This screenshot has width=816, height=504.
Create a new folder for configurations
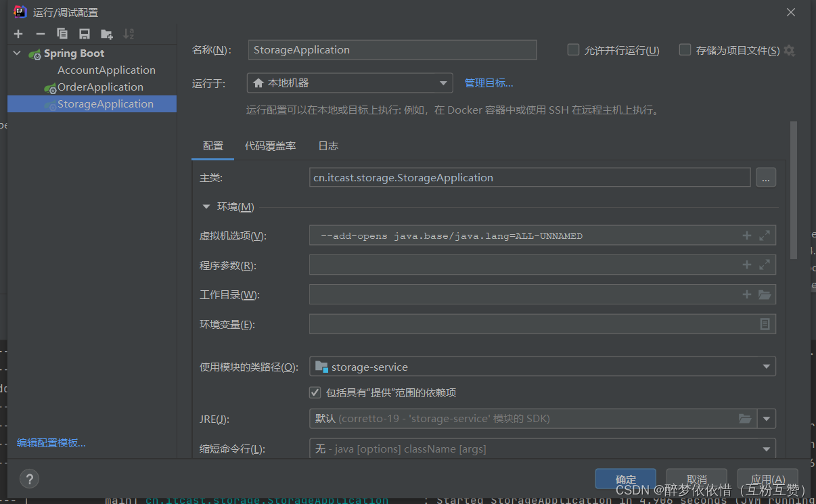point(105,33)
